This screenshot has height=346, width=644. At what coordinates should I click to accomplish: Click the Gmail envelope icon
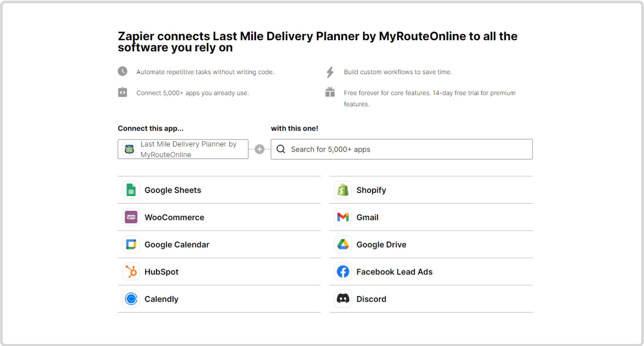pyautogui.click(x=343, y=217)
